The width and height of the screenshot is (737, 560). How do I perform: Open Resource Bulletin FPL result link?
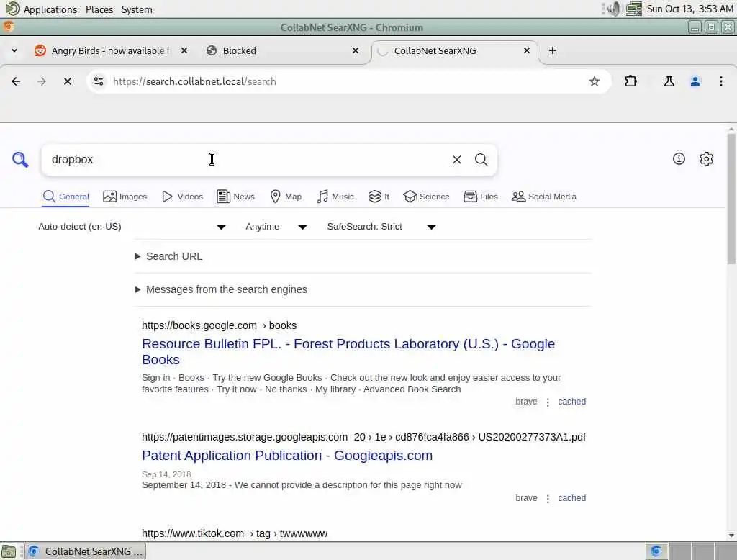pyautogui.click(x=348, y=352)
